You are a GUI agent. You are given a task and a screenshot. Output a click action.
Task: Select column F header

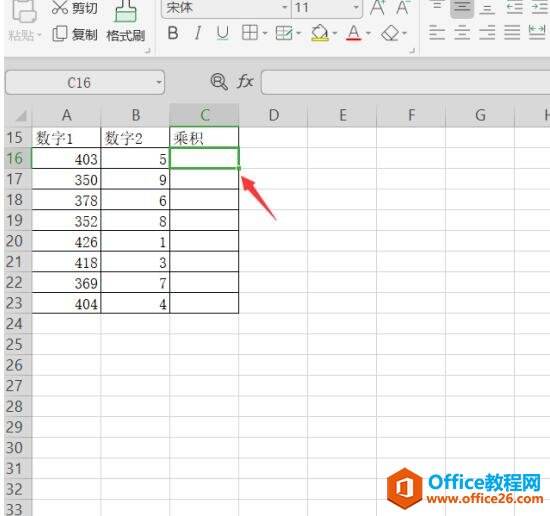click(411, 115)
